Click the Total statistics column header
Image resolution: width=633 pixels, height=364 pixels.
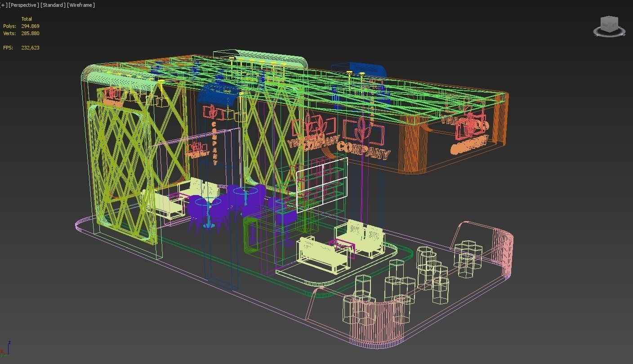(x=27, y=19)
